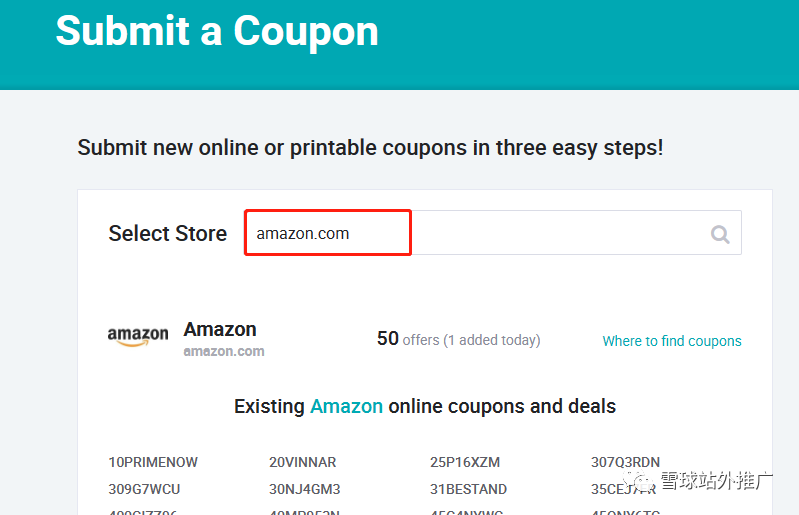Click the Submit a Coupon page title
Screen dimensions: 799x515
coord(217,31)
